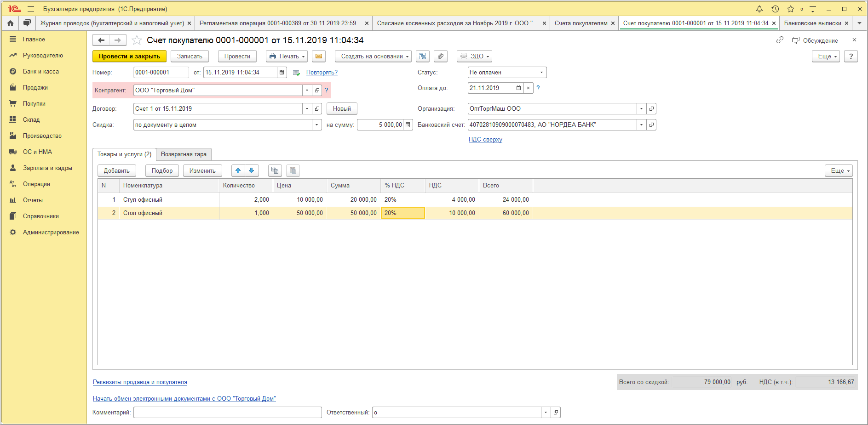Open Администрирование section
Image resolution: width=868 pixels, height=425 pixels.
point(51,232)
